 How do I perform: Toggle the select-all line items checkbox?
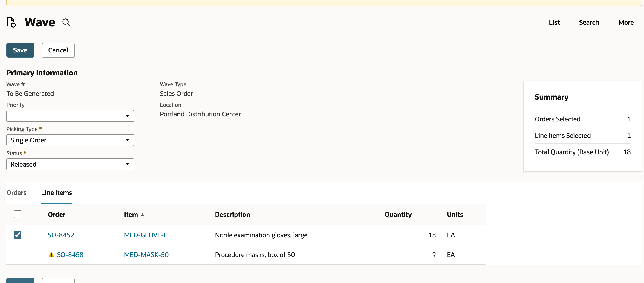coord(18,214)
